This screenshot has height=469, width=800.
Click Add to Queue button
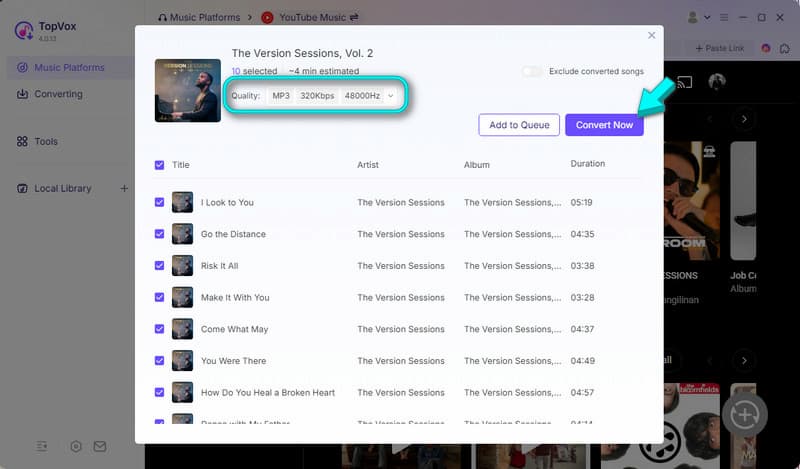click(x=519, y=125)
